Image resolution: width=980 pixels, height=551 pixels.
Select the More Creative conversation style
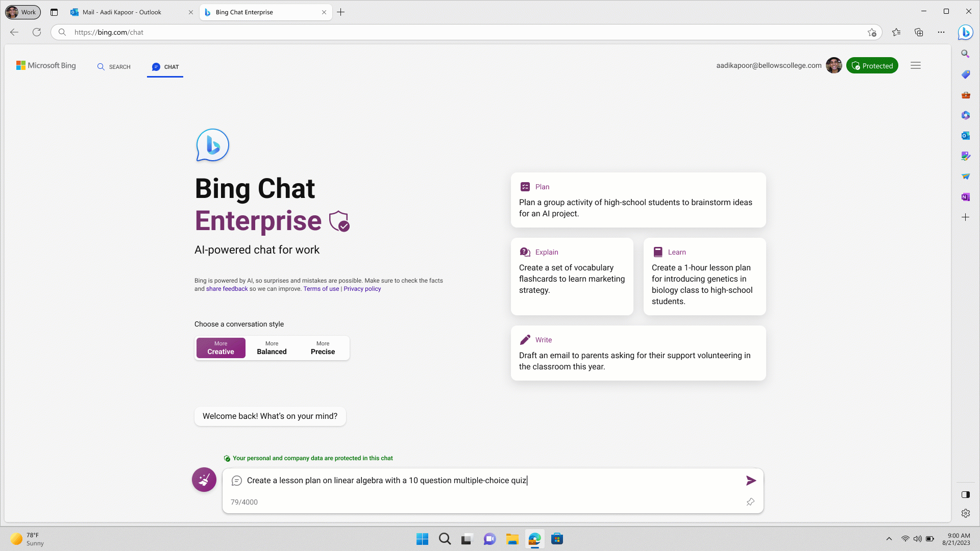tap(220, 347)
